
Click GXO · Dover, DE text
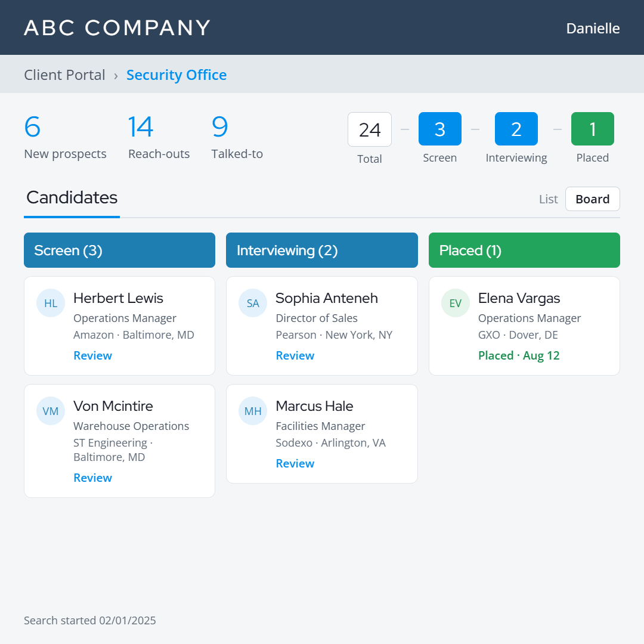click(x=518, y=335)
